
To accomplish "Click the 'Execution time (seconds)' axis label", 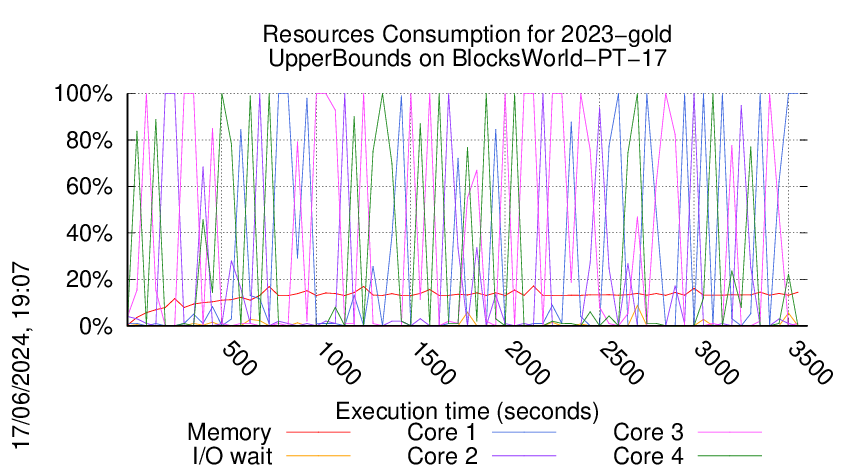I will pos(467,412).
